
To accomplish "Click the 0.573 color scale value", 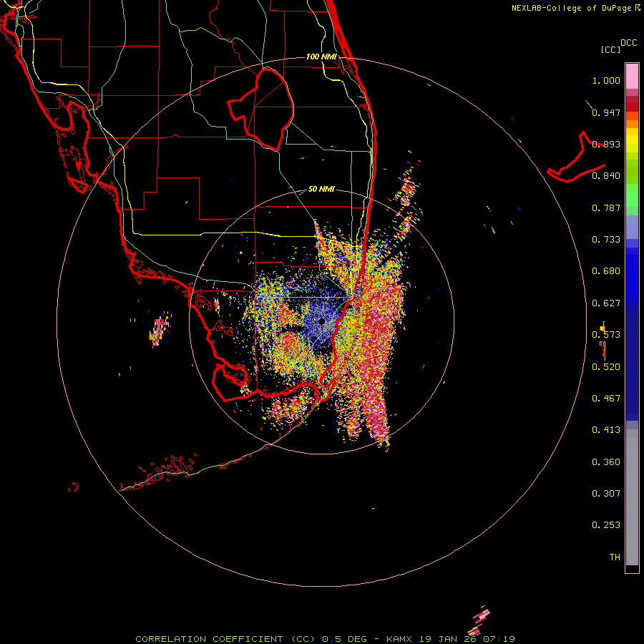I will (x=606, y=335).
